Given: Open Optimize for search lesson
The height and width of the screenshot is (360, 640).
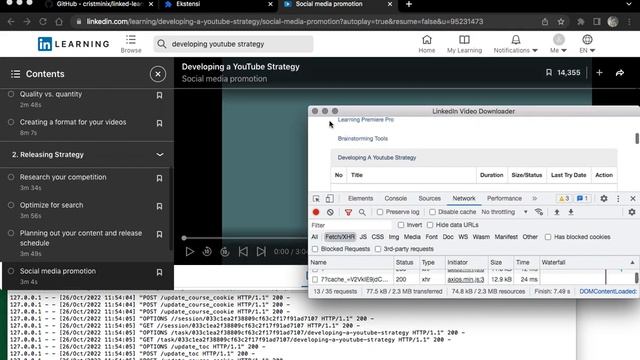Looking at the screenshot, I should point(51,205).
